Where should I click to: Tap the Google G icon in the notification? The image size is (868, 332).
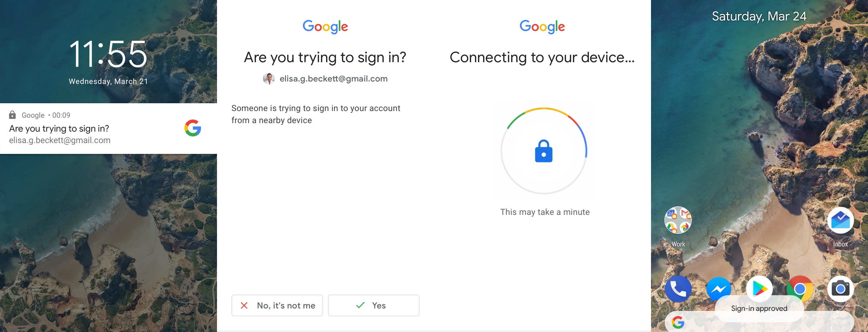[x=193, y=128]
